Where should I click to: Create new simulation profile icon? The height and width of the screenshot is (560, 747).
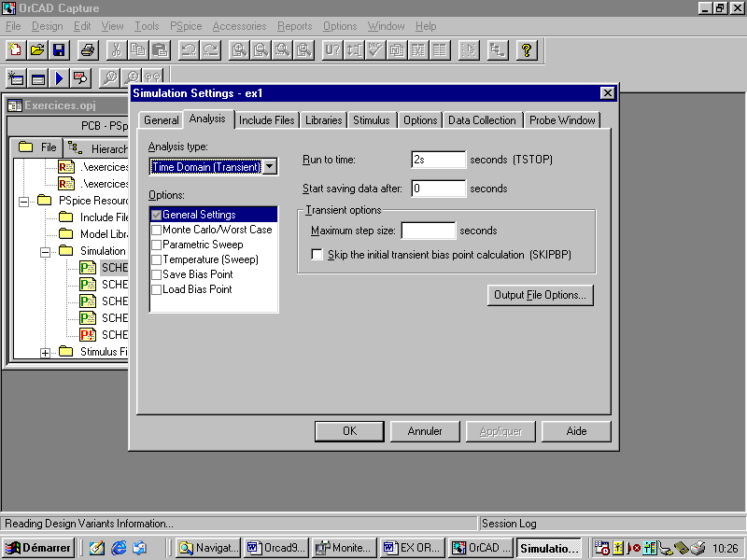[16, 78]
